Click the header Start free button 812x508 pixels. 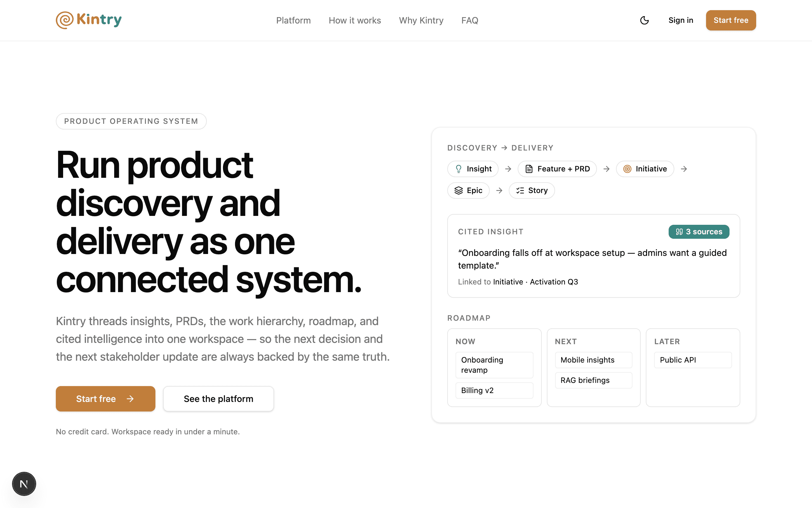tap(731, 20)
